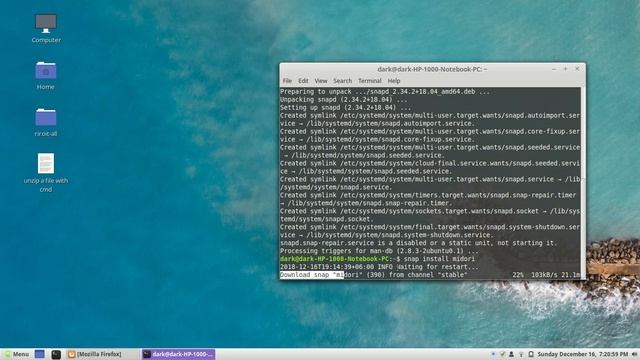Click the blue Bluetooth tray icon
The image size is (640, 360).
pos(493,354)
